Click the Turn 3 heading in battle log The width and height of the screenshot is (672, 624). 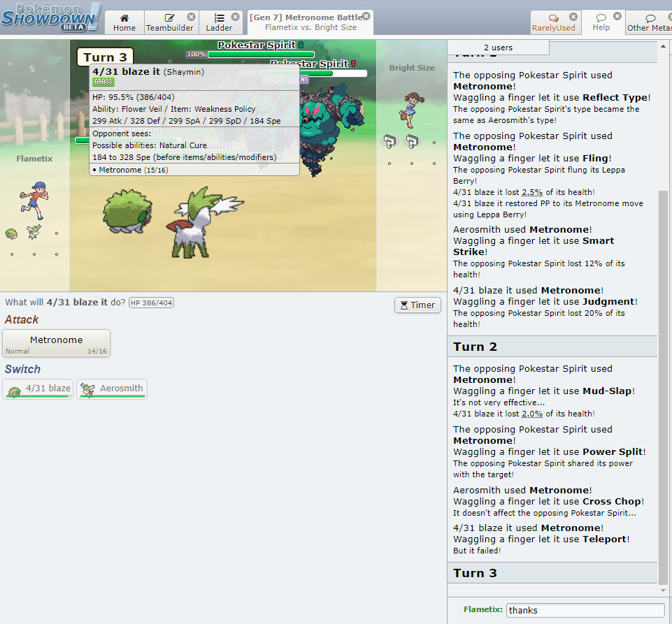click(x=476, y=573)
